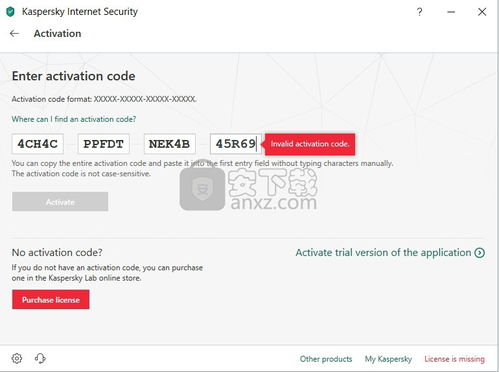Activate trial version of the application

tap(383, 253)
